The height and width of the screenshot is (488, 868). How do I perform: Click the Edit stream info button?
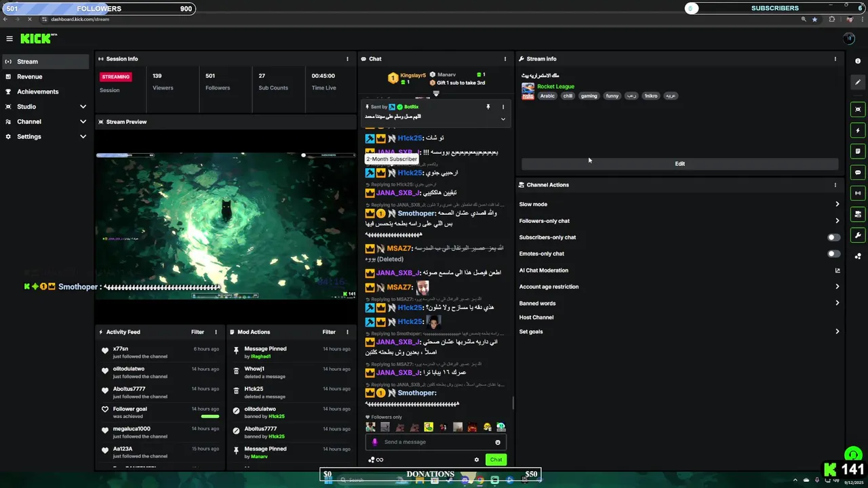coord(679,163)
